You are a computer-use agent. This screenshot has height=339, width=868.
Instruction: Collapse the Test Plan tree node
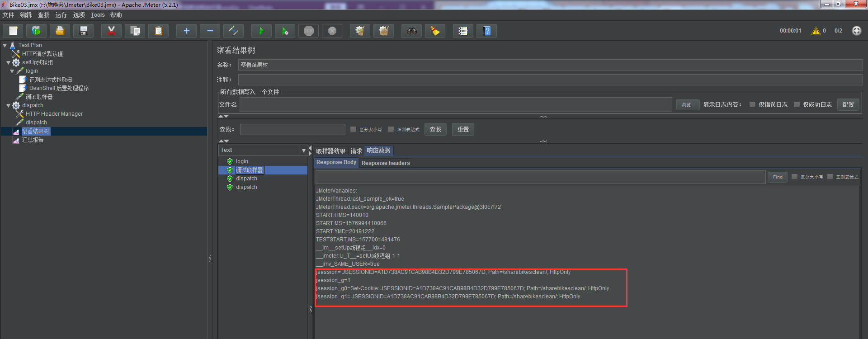tap(5, 45)
